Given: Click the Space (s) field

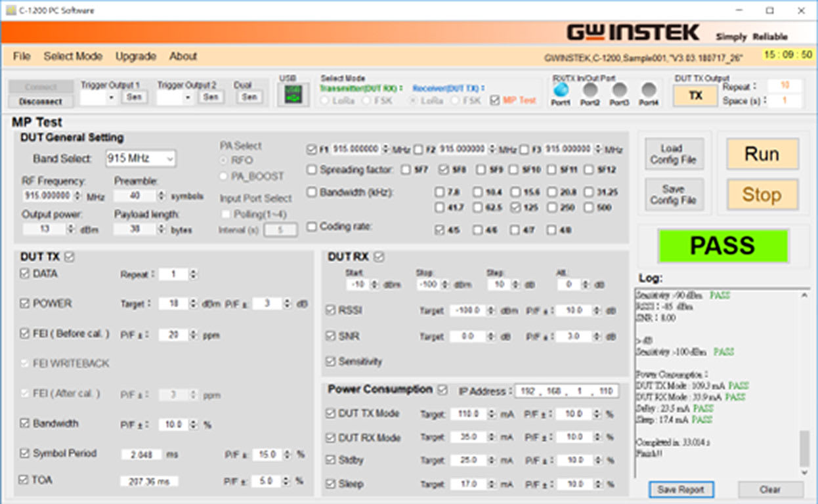Looking at the screenshot, I should point(784,101).
